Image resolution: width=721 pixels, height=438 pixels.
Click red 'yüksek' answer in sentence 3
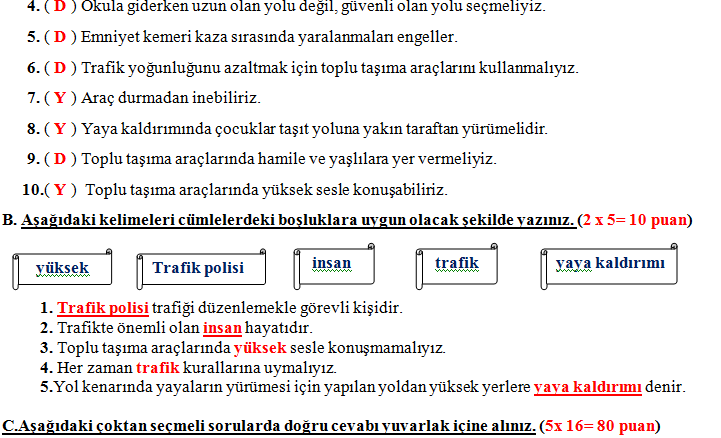(x=259, y=348)
